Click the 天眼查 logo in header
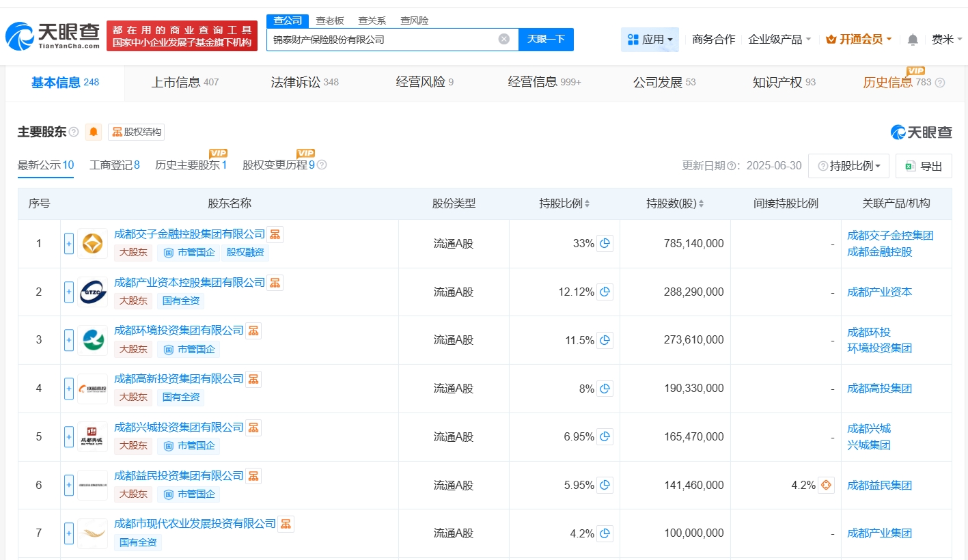This screenshot has height=560, width=968. coord(53,36)
